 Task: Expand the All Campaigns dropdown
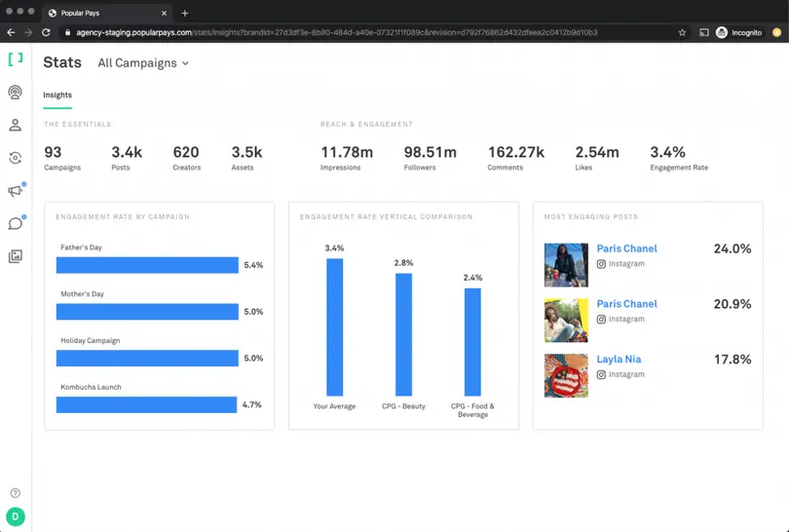pyautogui.click(x=143, y=63)
